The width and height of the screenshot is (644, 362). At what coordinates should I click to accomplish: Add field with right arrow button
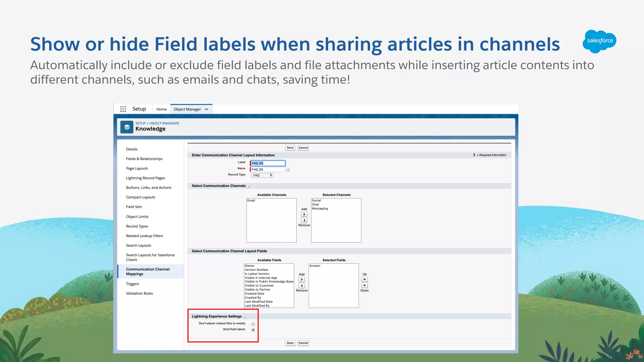pyautogui.click(x=302, y=280)
